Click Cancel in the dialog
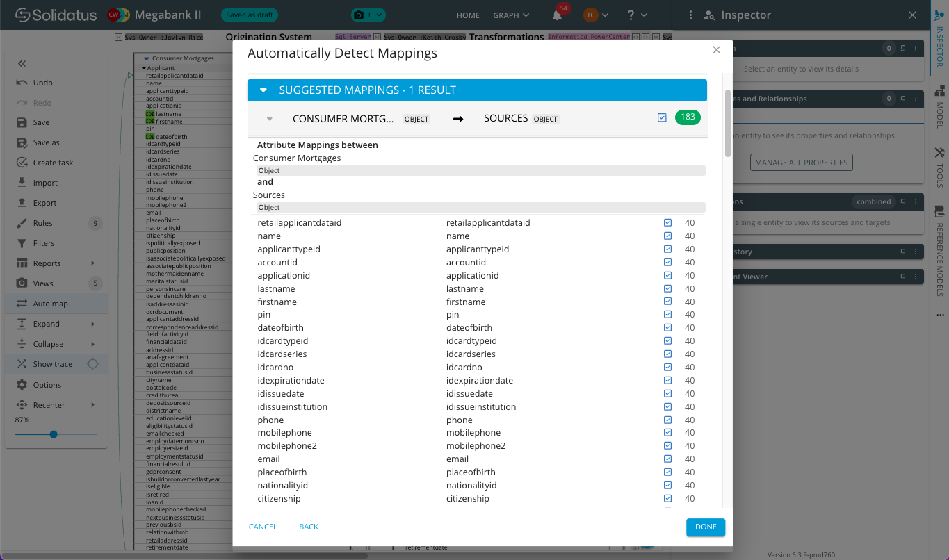 tap(263, 527)
